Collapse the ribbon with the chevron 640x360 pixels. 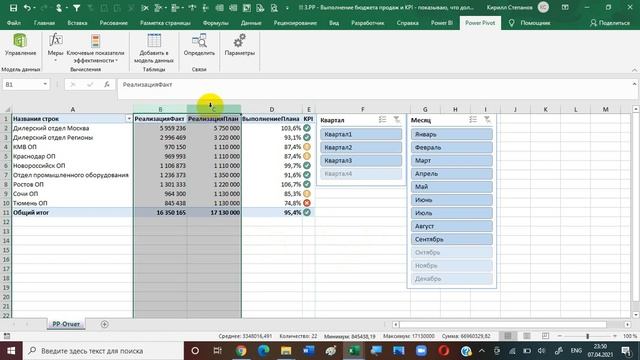tap(634, 70)
